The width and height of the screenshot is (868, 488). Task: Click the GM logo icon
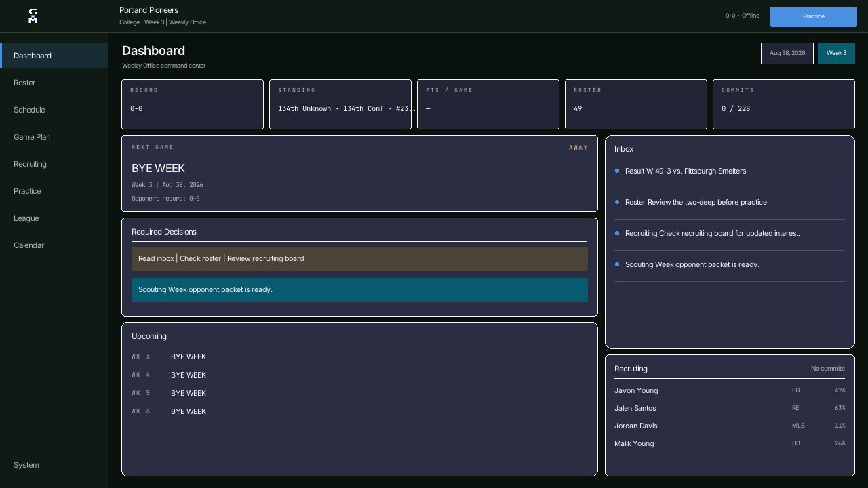33,16
